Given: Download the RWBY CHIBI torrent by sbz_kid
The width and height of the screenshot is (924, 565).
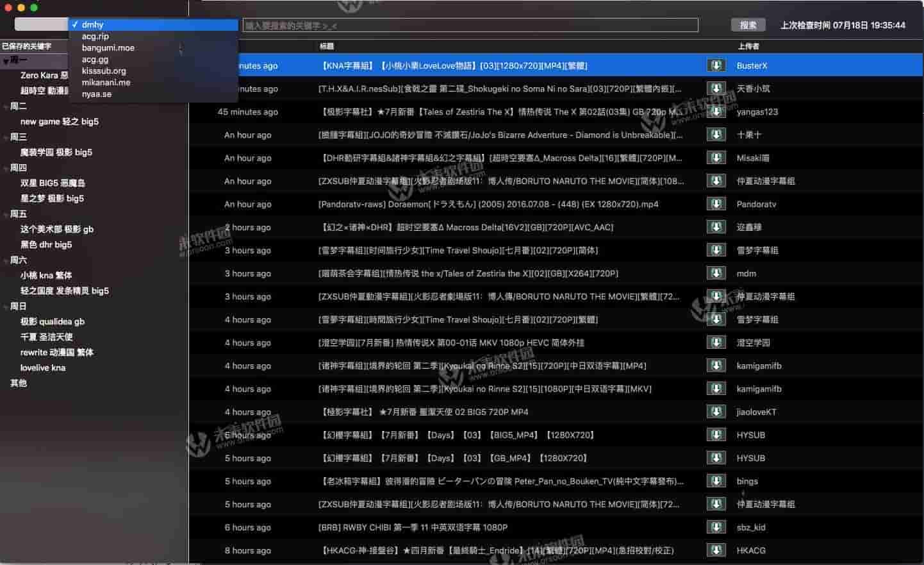Looking at the screenshot, I should click(716, 527).
